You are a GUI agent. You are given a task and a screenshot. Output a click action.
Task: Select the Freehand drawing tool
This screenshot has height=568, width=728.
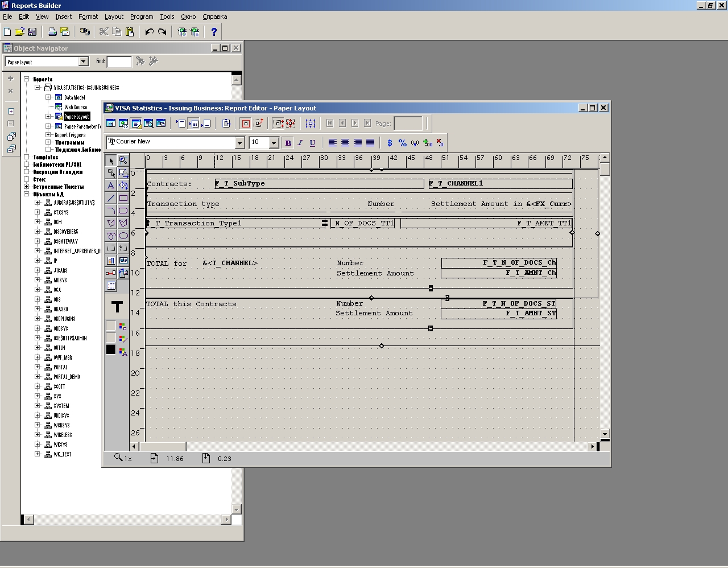(x=111, y=236)
